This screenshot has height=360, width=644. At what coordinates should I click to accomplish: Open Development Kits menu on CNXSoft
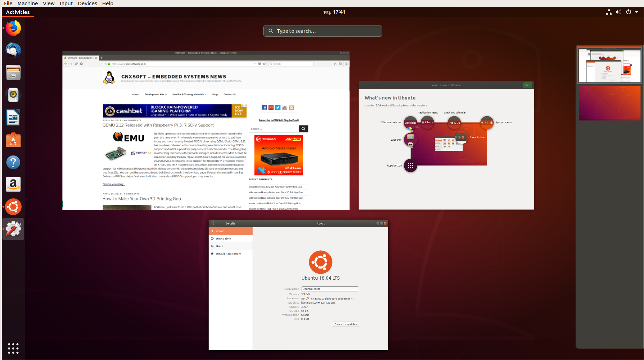tap(156, 95)
